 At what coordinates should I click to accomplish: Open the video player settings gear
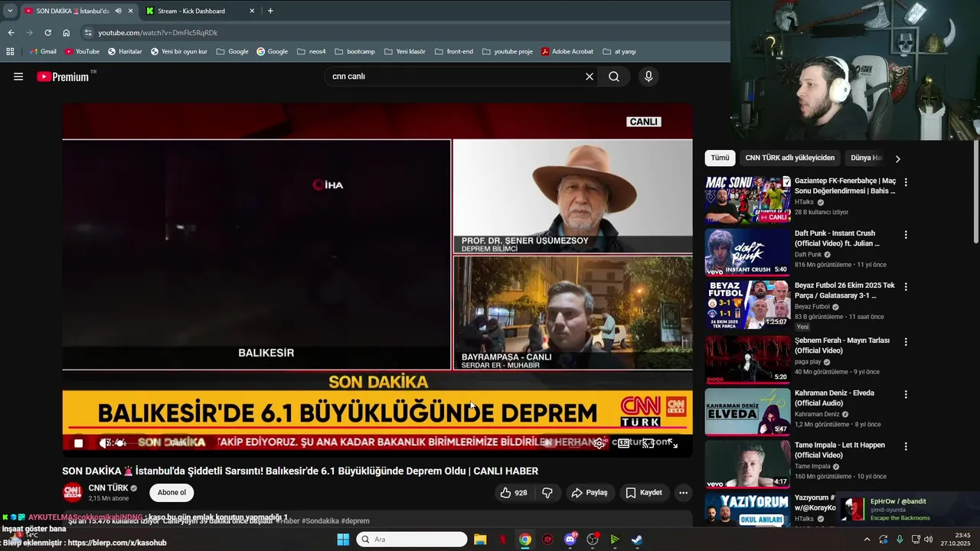pyautogui.click(x=599, y=443)
